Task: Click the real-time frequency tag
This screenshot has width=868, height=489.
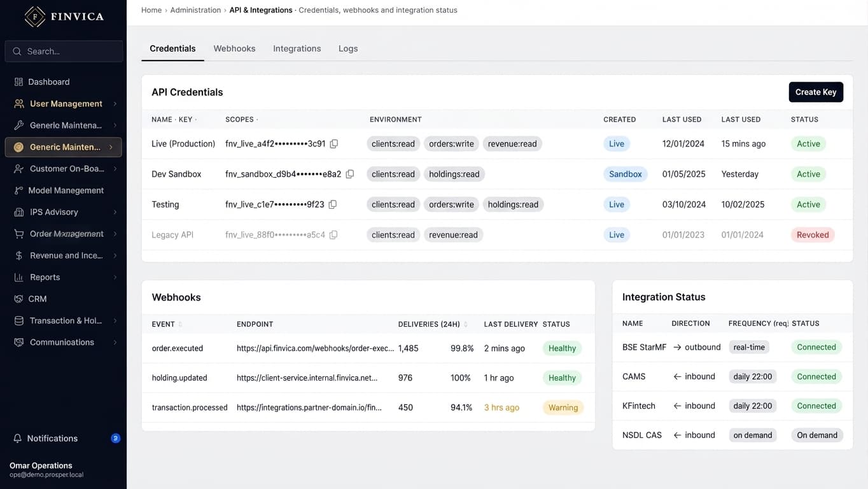Action: [x=749, y=347]
